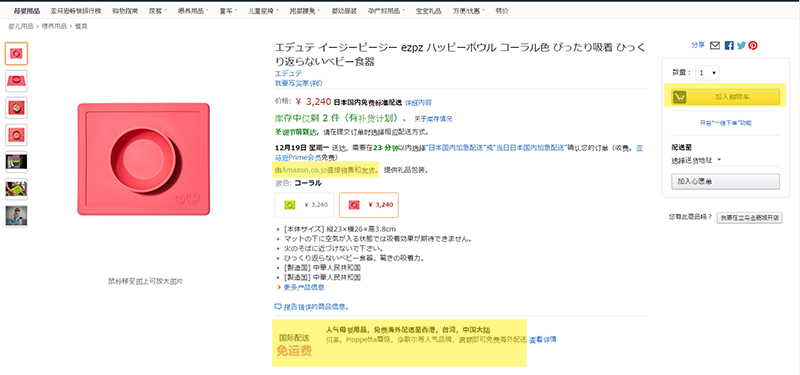800x375 pixels.
Task: Expand the navigation dropdown right after 宝宝礼品
Action: pos(468,11)
